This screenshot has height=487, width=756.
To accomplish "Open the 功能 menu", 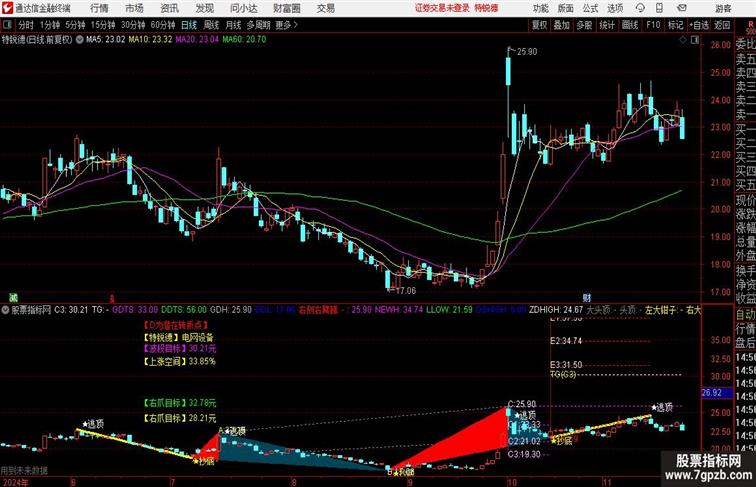I will click(541, 8).
